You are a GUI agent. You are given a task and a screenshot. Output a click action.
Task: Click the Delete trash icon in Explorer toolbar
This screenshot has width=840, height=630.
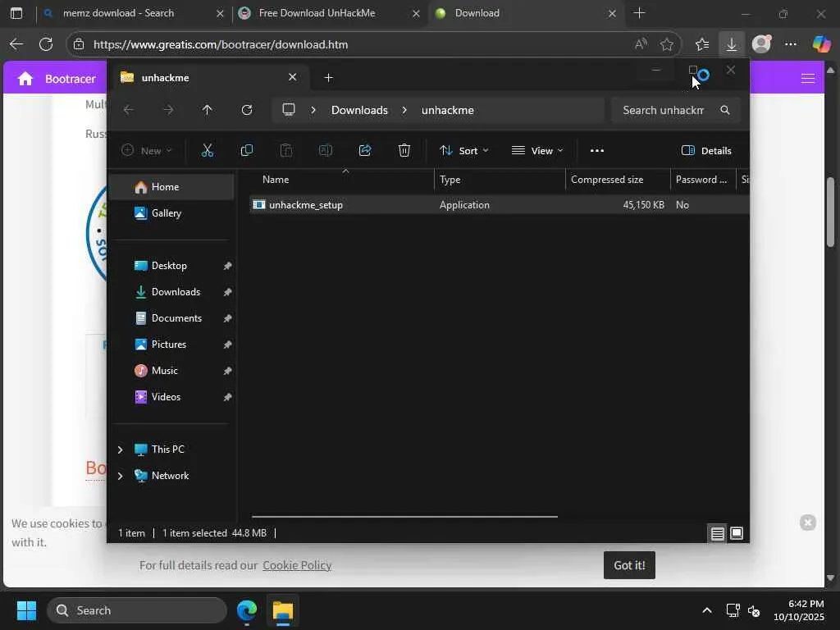(404, 151)
